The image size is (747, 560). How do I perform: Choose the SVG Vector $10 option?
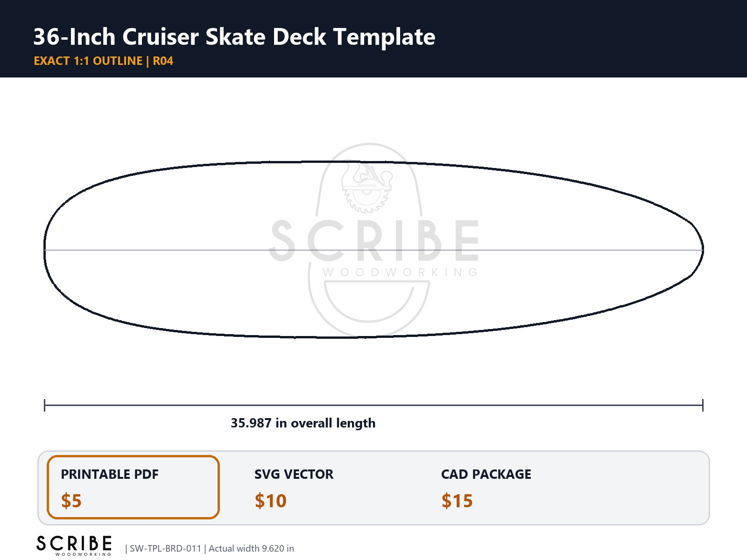point(294,487)
